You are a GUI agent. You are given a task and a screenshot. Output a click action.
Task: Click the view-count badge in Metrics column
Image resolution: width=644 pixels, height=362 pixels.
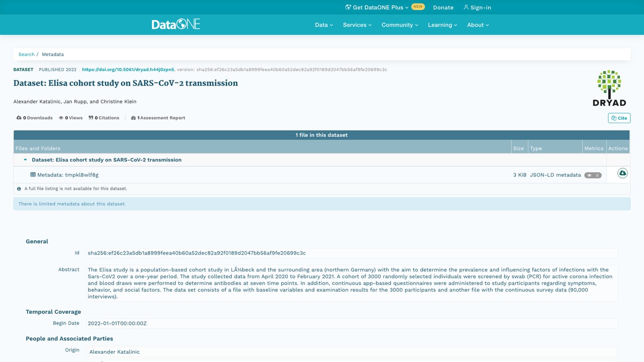(593, 175)
